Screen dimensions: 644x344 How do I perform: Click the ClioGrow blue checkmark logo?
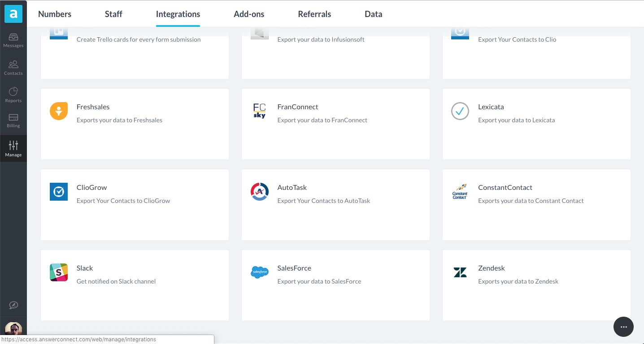59,192
